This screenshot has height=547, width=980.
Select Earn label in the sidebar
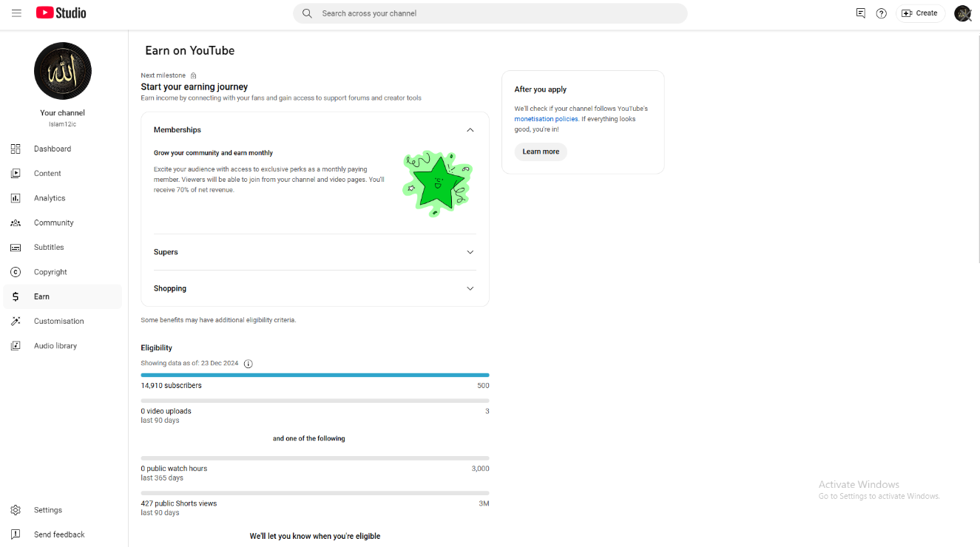pyautogui.click(x=41, y=296)
